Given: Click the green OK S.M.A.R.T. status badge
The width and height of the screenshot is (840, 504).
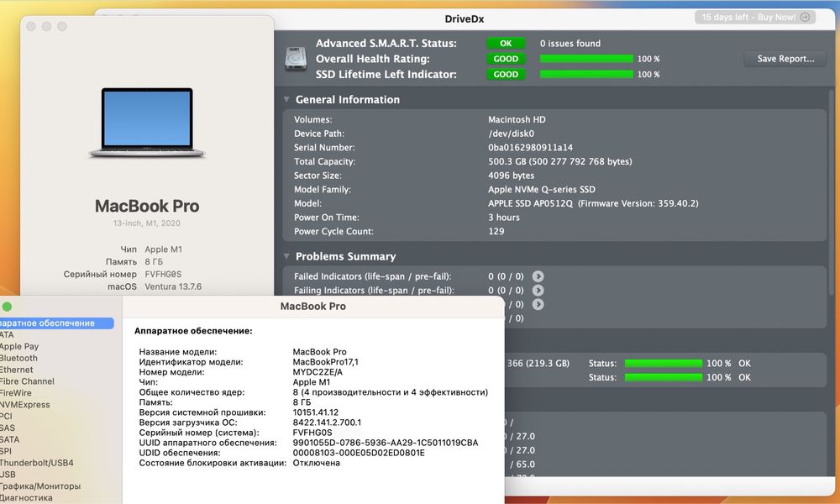Looking at the screenshot, I should 506,44.
